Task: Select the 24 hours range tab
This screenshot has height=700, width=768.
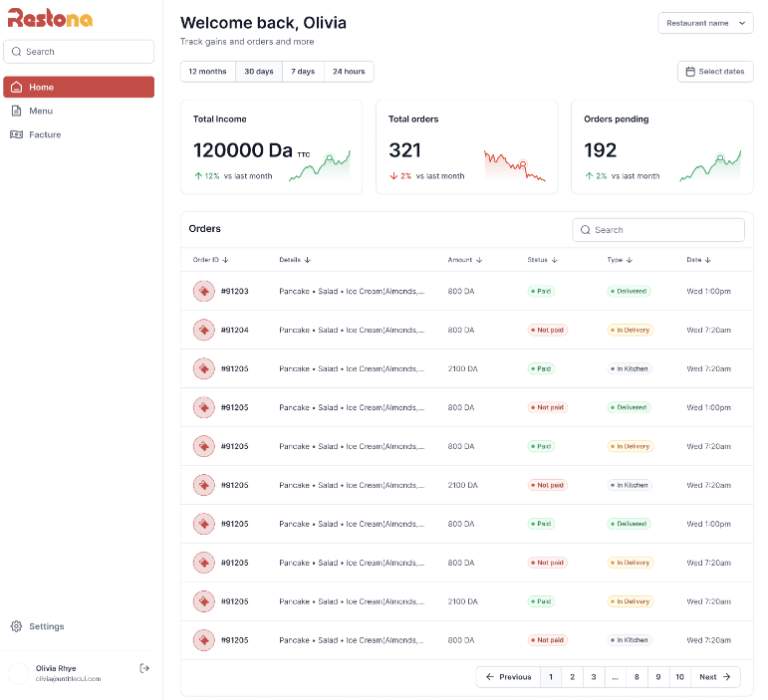Action: coord(349,72)
